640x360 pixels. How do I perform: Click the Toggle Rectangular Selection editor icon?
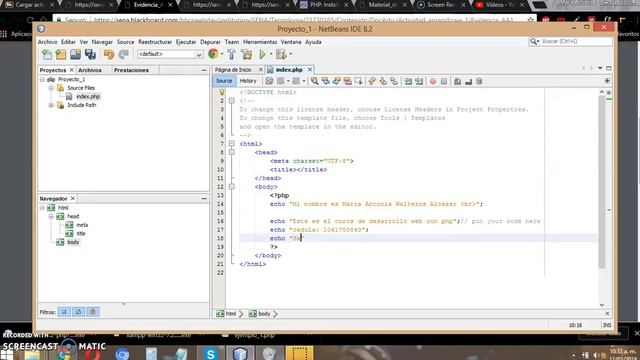(358, 81)
